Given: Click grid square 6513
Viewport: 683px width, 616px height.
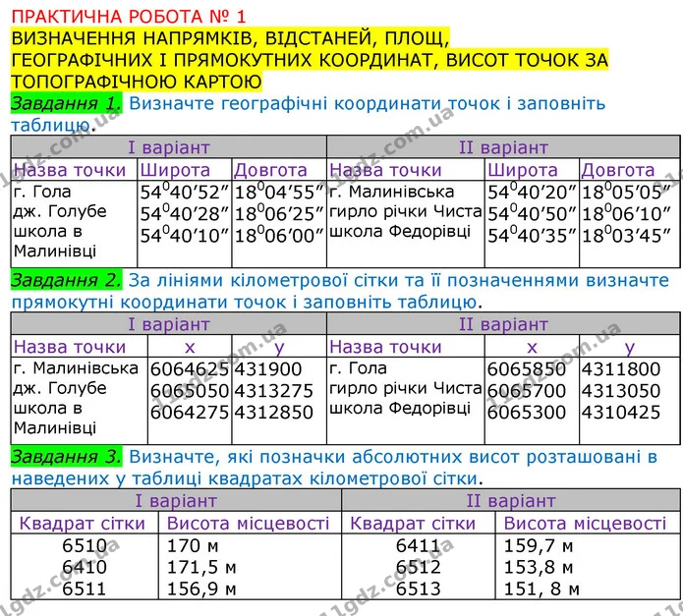Looking at the screenshot, I should (x=419, y=588).
